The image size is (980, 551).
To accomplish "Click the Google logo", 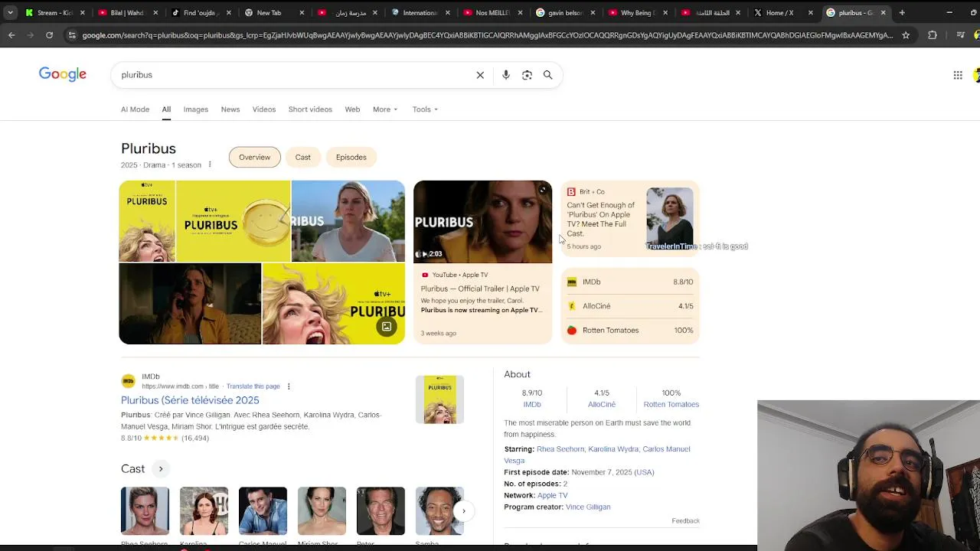I will (63, 74).
